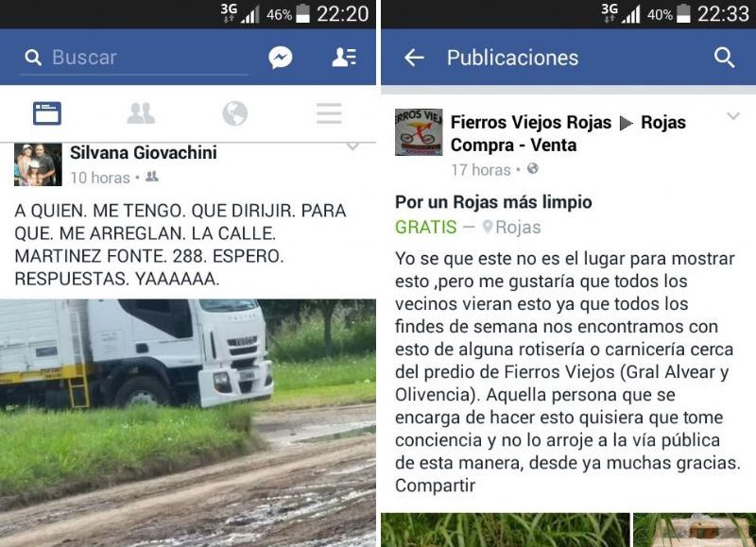Image resolution: width=756 pixels, height=547 pixels.
Task: Switch to the News Feed tab
Action: click(46, 113)
